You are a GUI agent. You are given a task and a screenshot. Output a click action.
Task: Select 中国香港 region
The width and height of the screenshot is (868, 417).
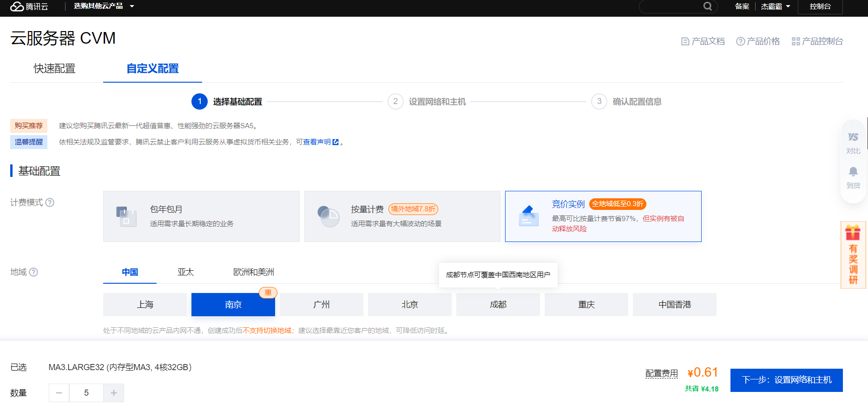(675, 305)
